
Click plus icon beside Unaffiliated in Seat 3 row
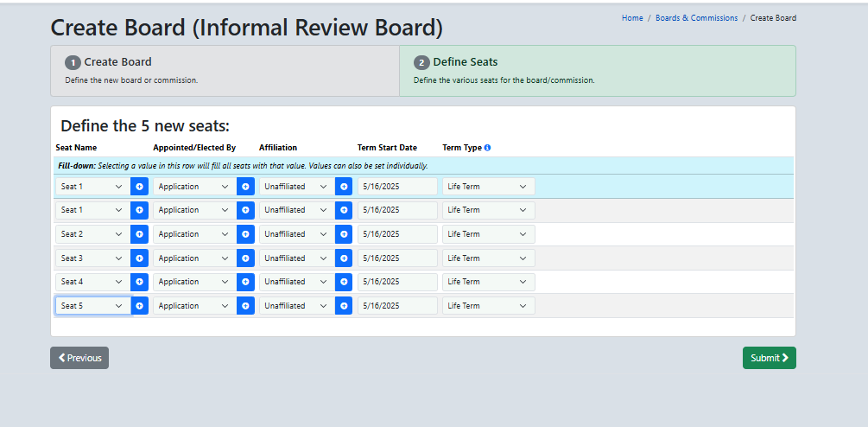click(x=344, y=258)
